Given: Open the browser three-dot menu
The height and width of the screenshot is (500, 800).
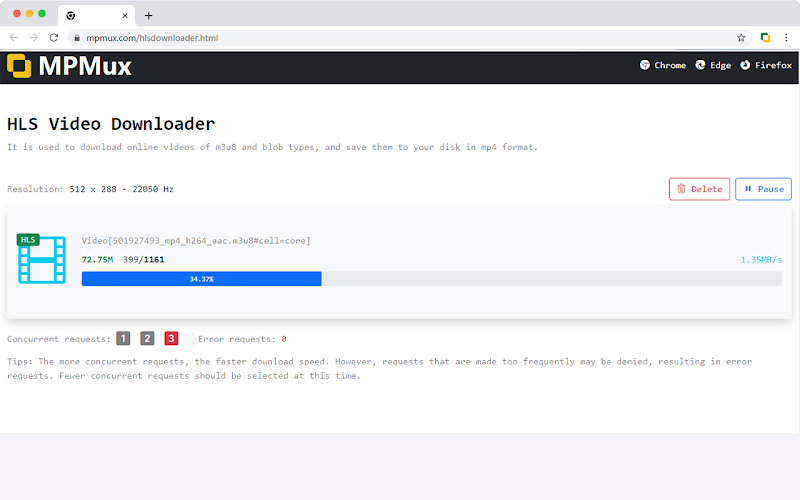Looking at the screenshot, I should [x=786, y=37].
